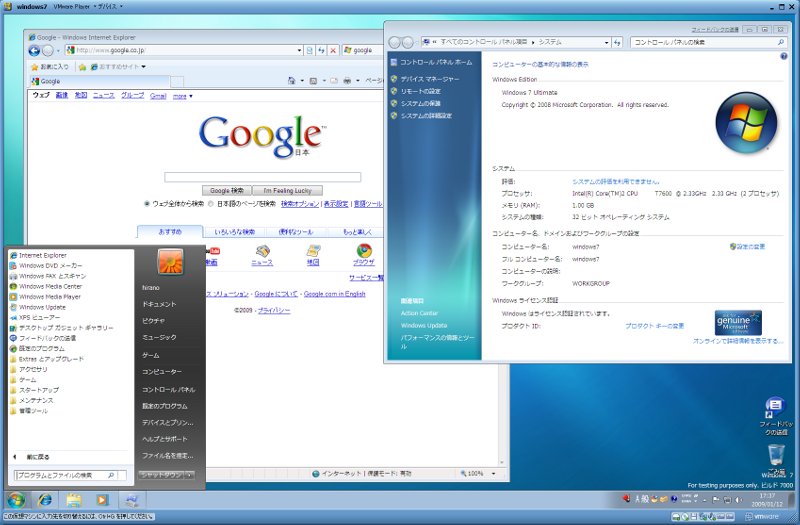
Task: Click Action Center link in System sidebar
Action: click(419, 313)
